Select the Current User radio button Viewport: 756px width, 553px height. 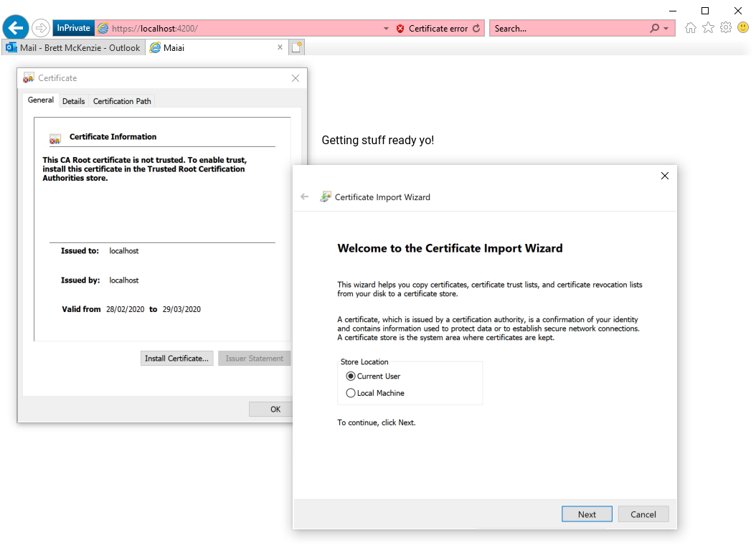351,376
